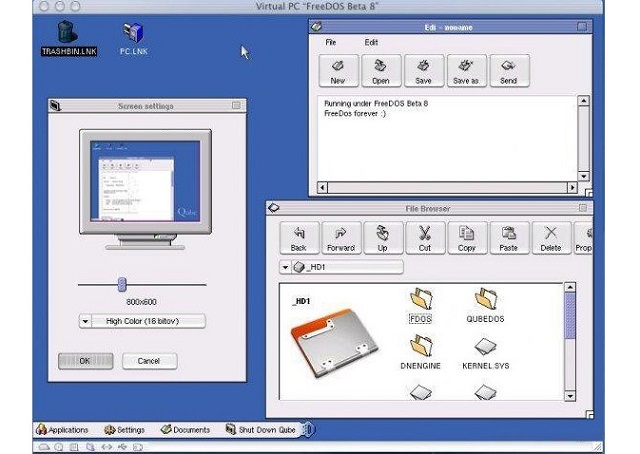This screenshot has width=640, height=454.
Task: Open the Applications menu in taskbar
Action: click(x=62, y=430)
